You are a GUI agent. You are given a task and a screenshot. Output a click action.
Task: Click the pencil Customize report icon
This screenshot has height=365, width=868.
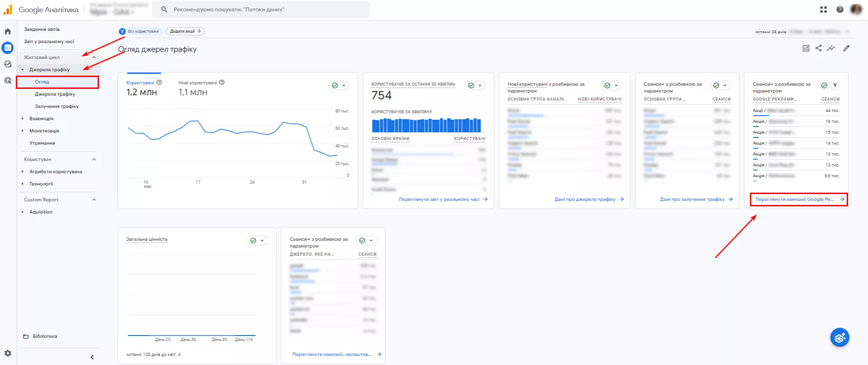[x=846, y=48]
